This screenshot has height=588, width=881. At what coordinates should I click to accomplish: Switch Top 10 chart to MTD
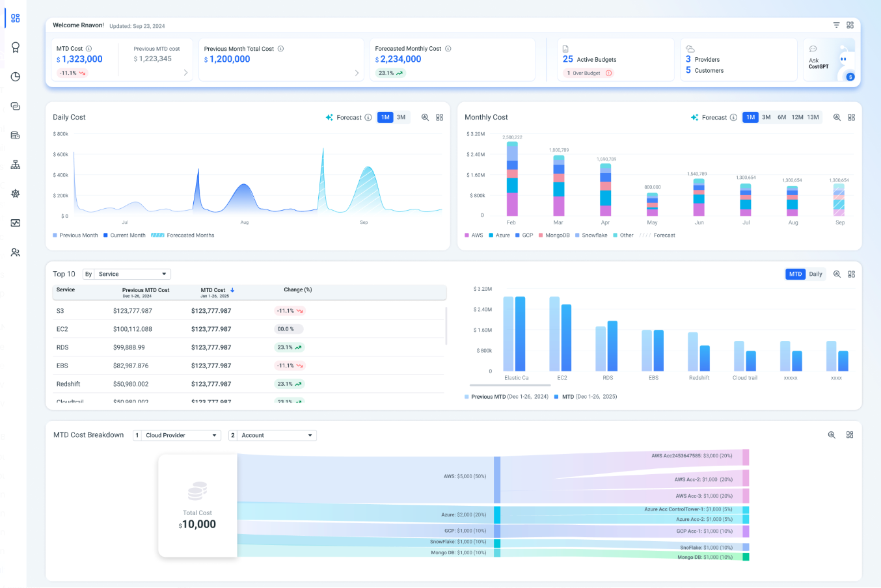coord(796,274)
